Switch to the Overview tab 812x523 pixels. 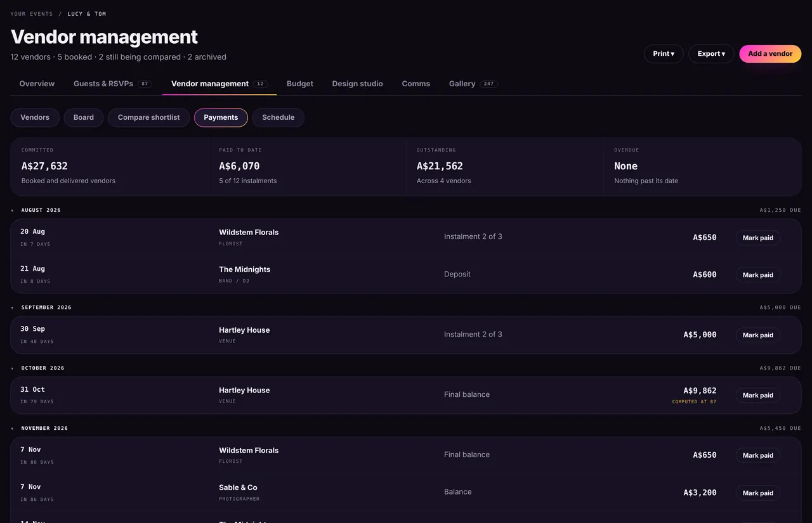37,84
